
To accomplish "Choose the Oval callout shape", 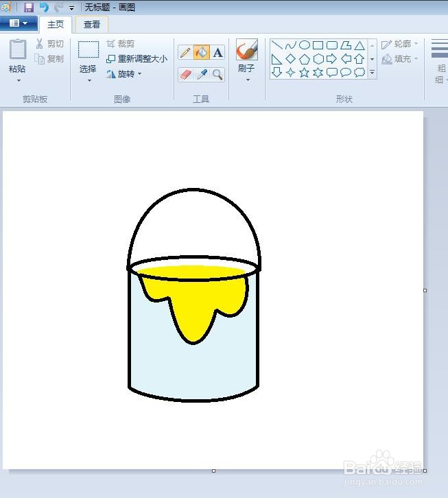I will [x=346, y=73].
